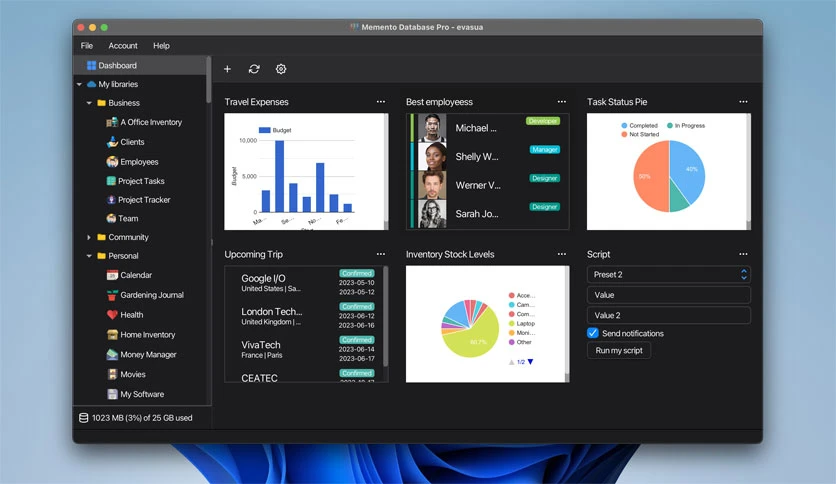Click the 1023 MB storage usage text
836x484 pixels.
pyautogui.click(x=142, y=418)
